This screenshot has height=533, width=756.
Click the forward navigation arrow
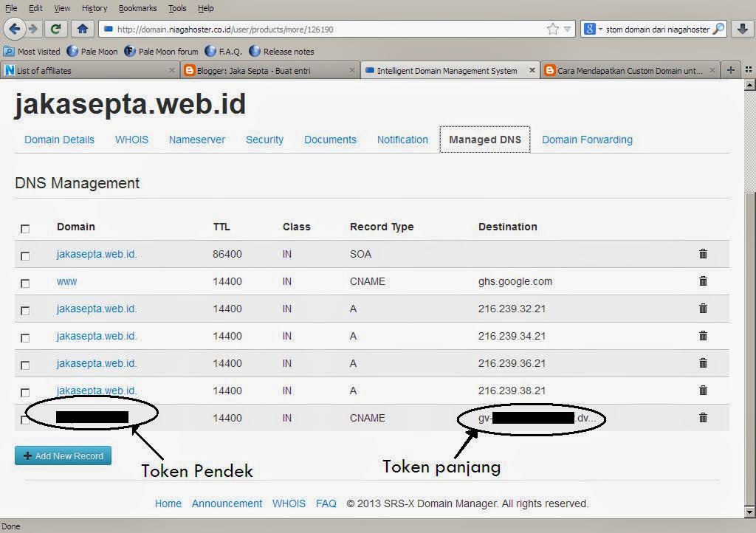tap(35, 30)
